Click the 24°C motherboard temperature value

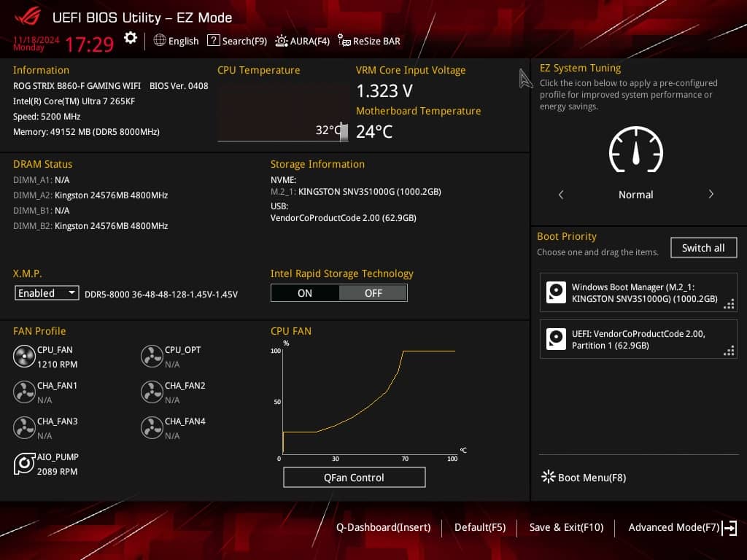[374, 131]
